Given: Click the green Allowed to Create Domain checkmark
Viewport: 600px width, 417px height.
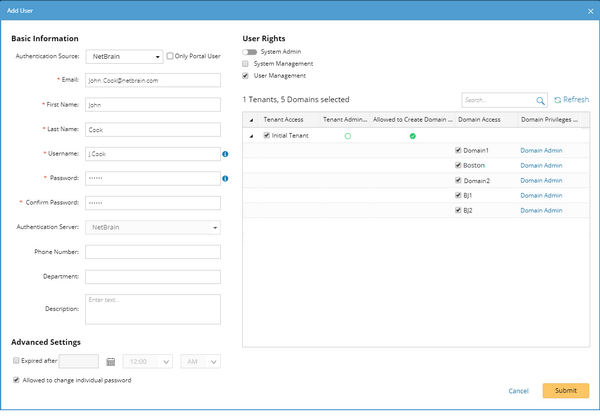Looking at the screenshot, I should pos(412,135).
